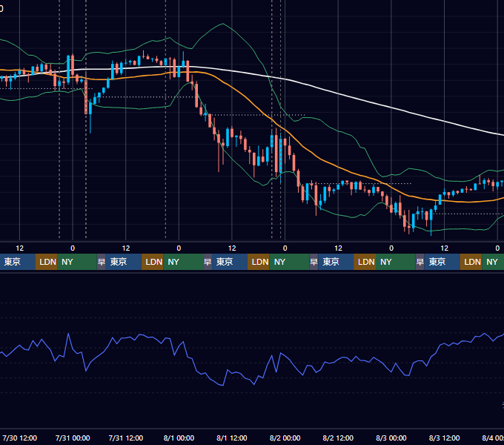
Task: Click the 8/1 00:00 time axis label
Action: click(x=179, y=438)
